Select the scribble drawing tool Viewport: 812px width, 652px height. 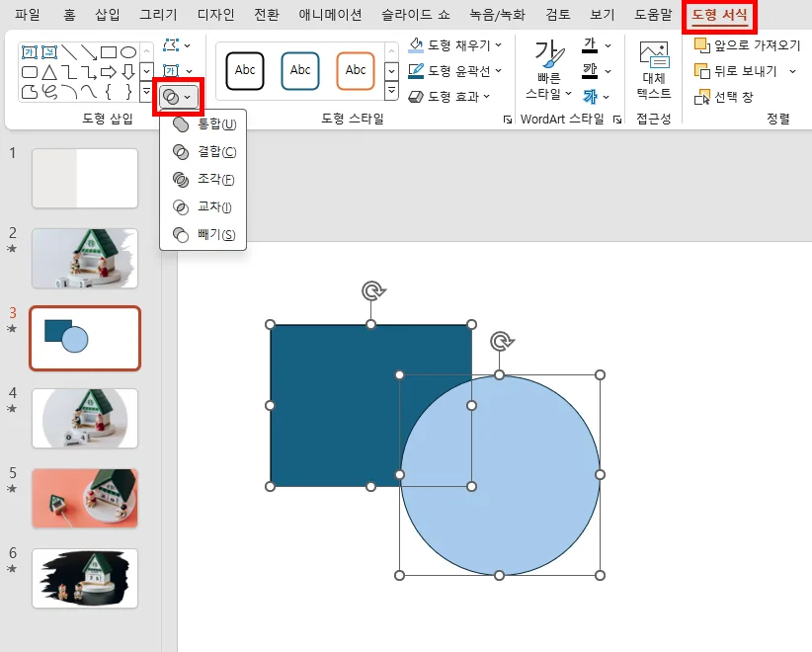coord(49,92)
